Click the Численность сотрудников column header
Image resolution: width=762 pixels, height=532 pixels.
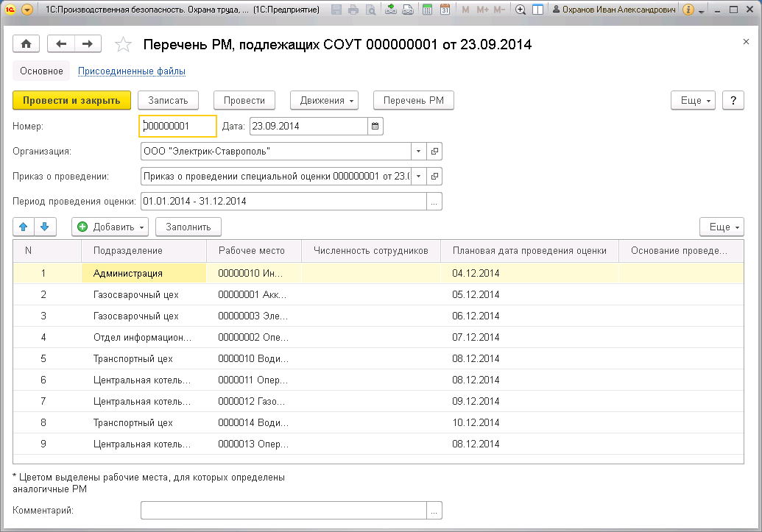click(371, 251)
